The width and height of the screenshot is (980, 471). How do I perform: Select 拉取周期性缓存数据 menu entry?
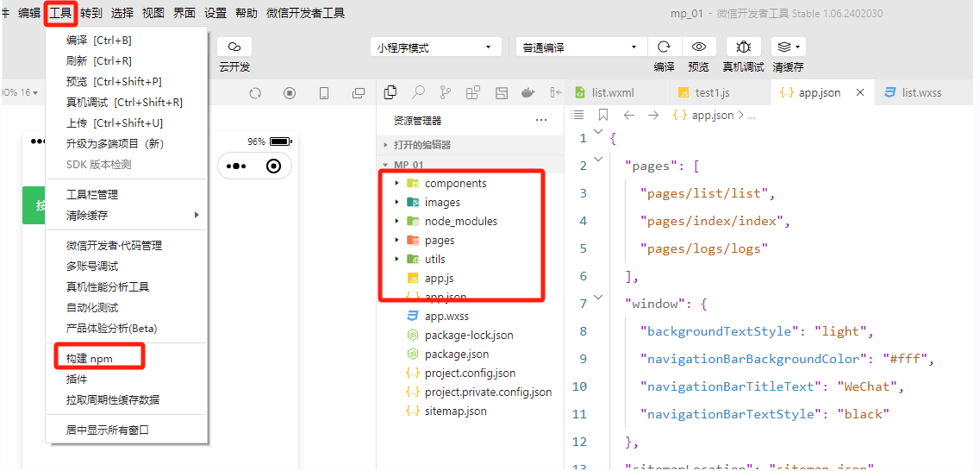point(126,399)
